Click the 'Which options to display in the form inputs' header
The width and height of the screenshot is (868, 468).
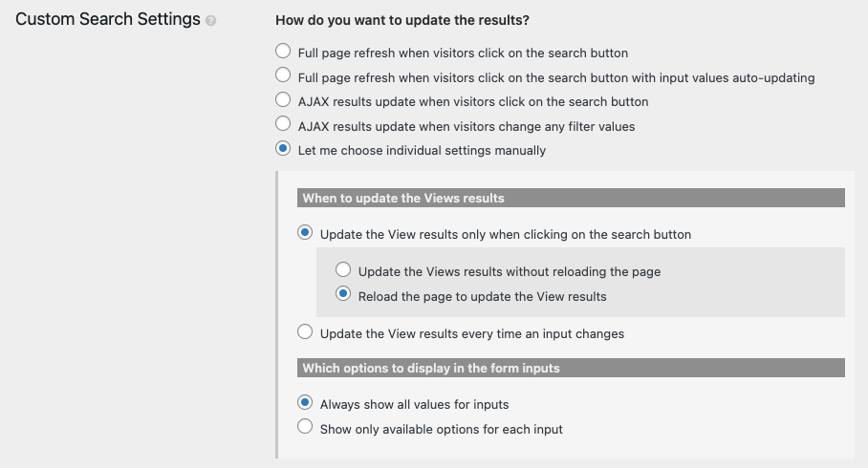(x=571, y=368)
